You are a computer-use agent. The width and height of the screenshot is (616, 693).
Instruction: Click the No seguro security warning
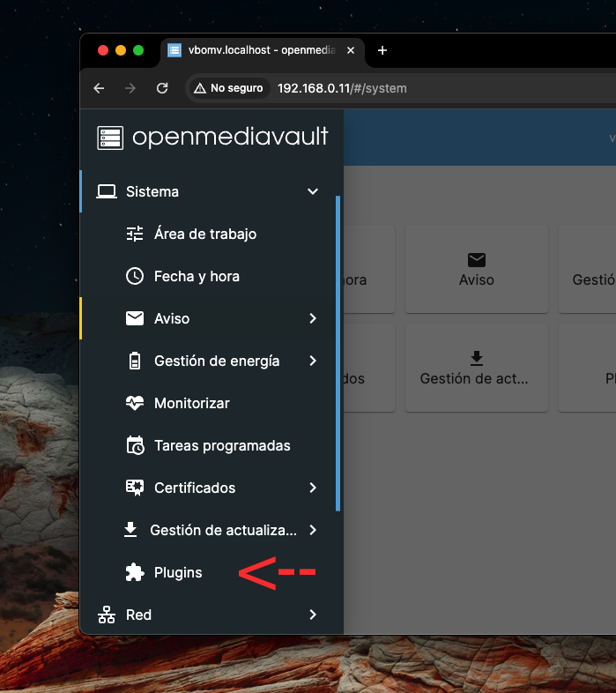click(228, 88)
